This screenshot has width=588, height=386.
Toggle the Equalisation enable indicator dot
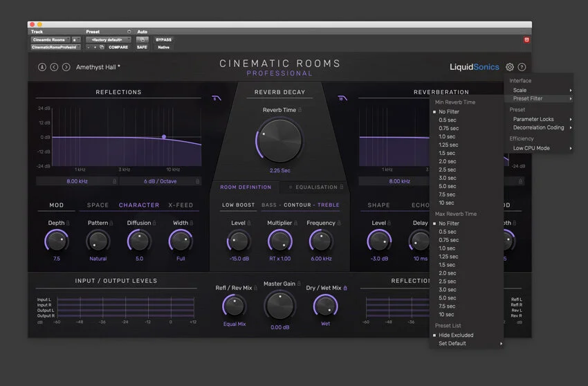(x=291, y=187)
